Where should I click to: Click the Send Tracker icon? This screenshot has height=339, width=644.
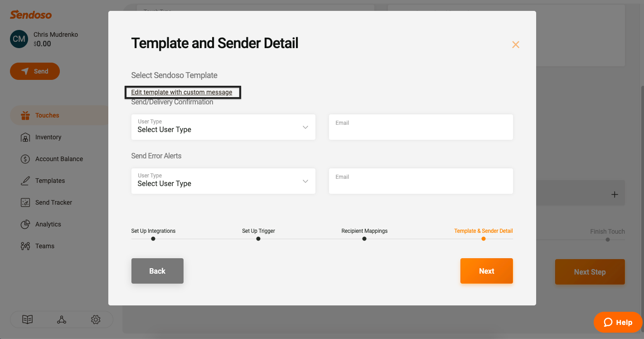click(x=25, y=202)
